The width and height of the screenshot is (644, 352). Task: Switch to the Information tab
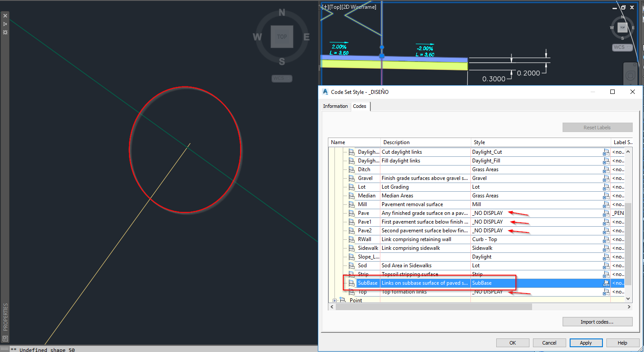(x=336, y=106)
